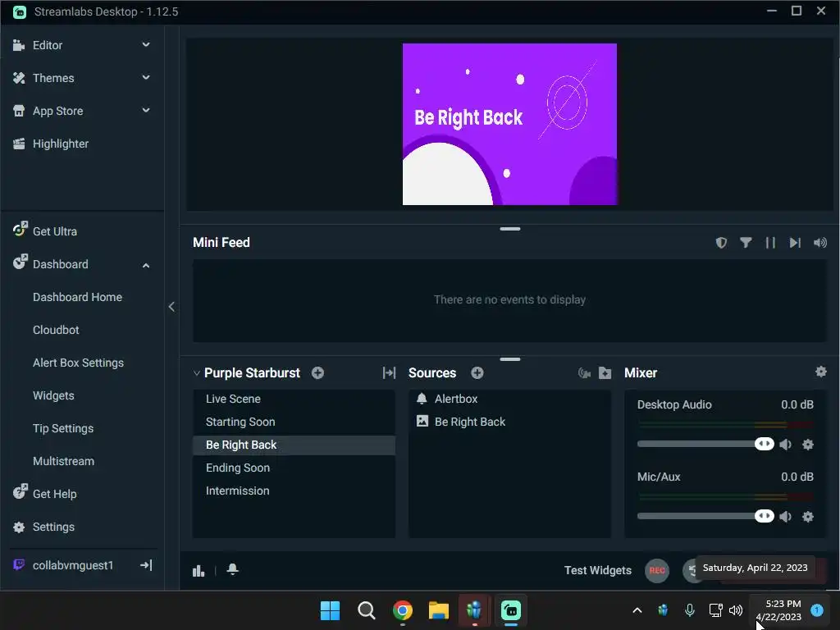
Task: Click the resize handle above the Scenes panel
Action: [510, 359]
